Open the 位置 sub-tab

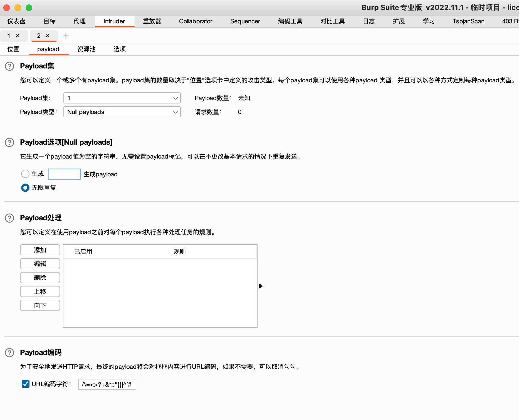pos(13,49)
